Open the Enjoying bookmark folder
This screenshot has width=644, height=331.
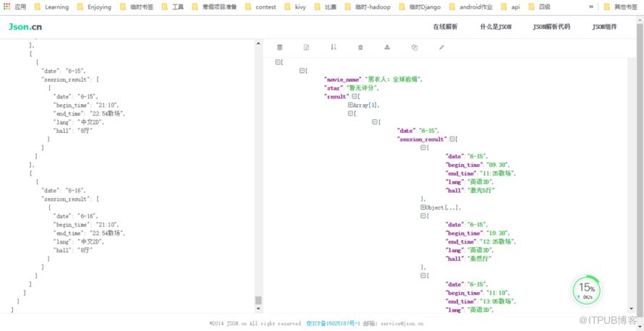coord(94,7)
